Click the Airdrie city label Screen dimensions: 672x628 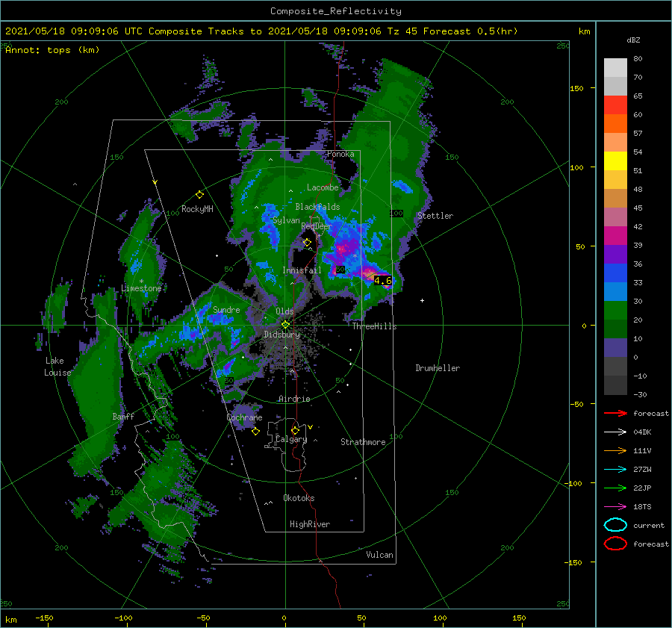(x=294, y=399)
